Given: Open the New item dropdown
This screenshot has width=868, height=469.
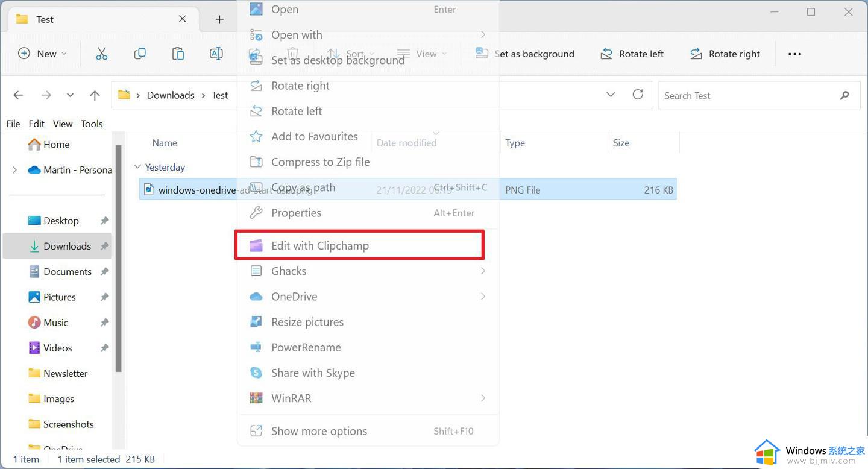Looking at the screenshot, I should [x=42, y=54].
